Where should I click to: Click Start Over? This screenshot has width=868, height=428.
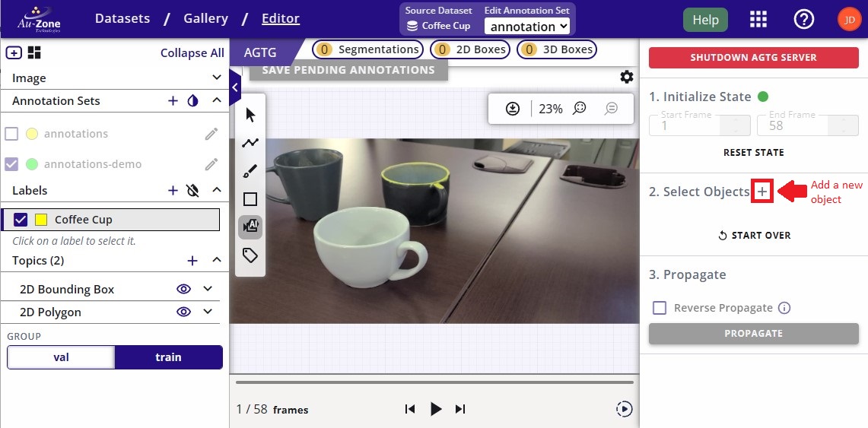coord(754,236)
